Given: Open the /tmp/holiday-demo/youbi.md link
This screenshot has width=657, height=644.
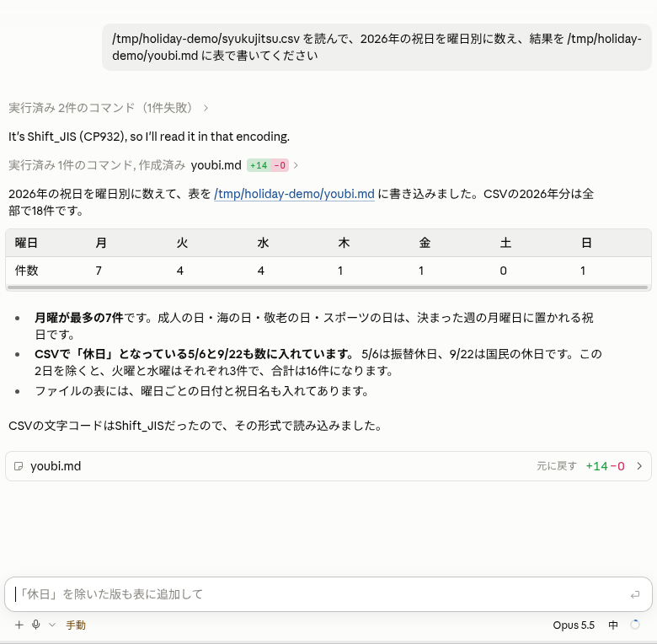Looking at the screenshot, I should (294, 194).
